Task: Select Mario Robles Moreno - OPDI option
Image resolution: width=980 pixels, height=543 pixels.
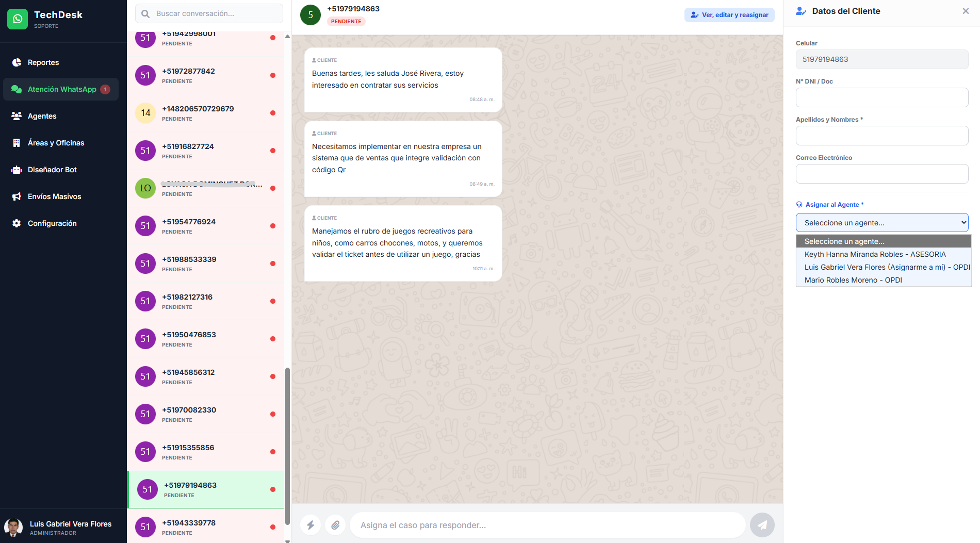Action: click(853, 280)
